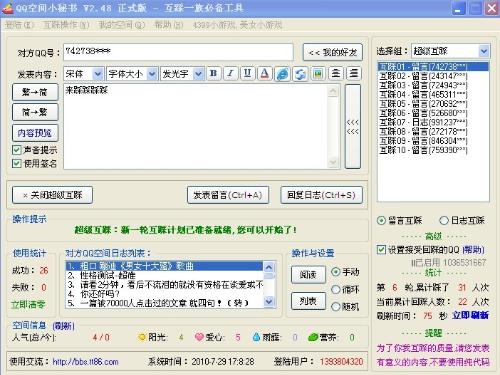The height and width of the screenshot is (375, 500).
Task: Toggle the 声音提示 checkbox
Action: 17,150
